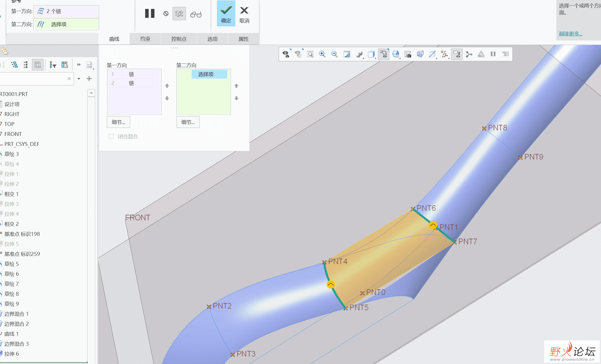
Task: Click the model tree scrollbar up arrow
Action: click(91, 93)
